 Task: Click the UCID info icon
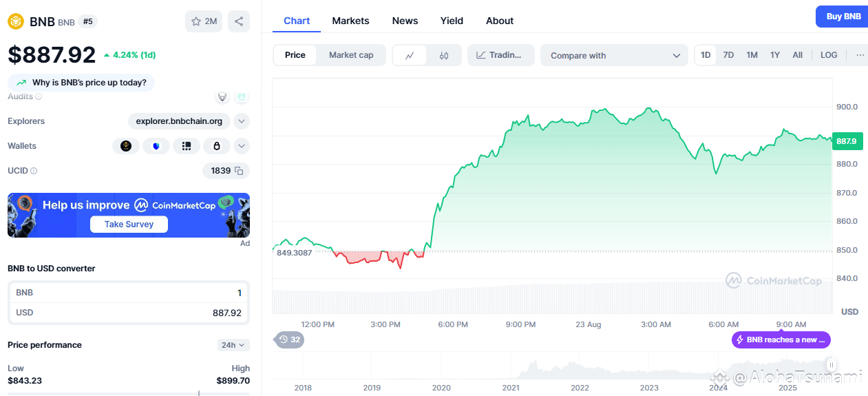34,171
